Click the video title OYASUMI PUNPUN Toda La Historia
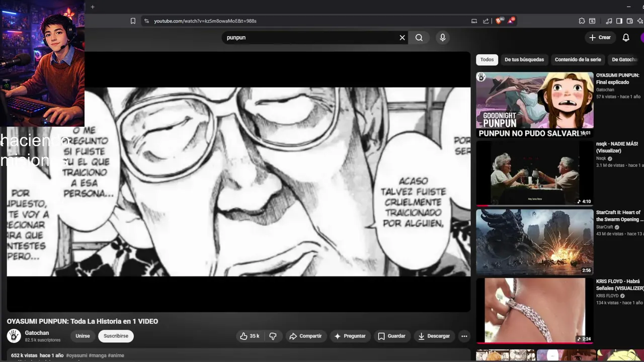This screenshot has width=644, height=362. (x=83, y=321)
